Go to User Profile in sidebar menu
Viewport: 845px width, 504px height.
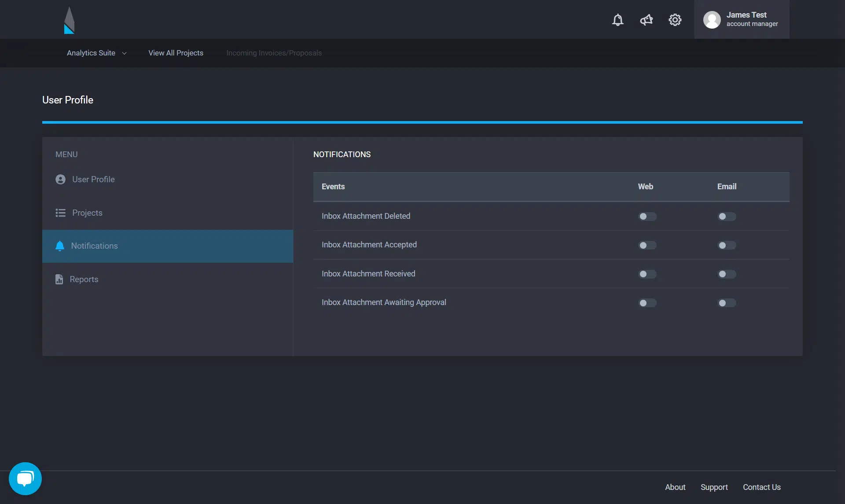coord(93,180)
